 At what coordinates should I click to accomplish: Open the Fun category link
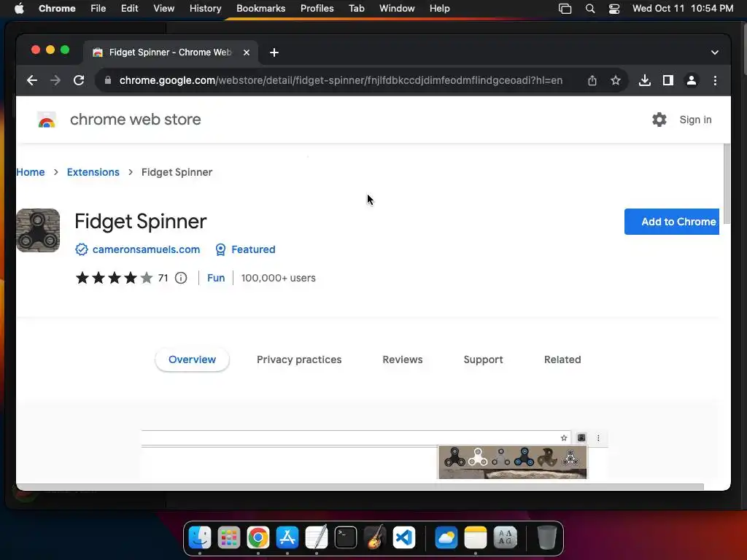coord(216,278)
